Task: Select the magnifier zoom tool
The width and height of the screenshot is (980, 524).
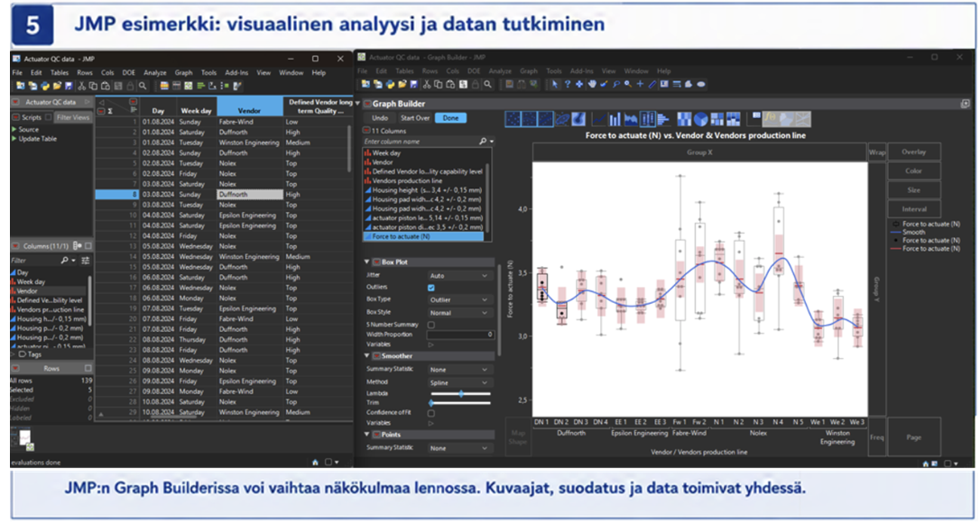Action: point(627,84)
